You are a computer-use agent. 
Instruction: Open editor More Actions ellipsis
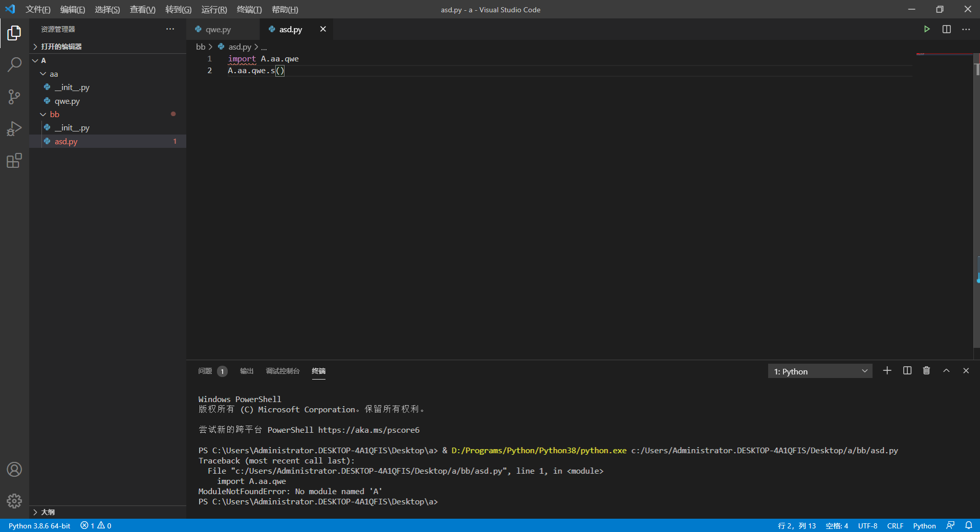pyautogui.click(x=966, y=29)
